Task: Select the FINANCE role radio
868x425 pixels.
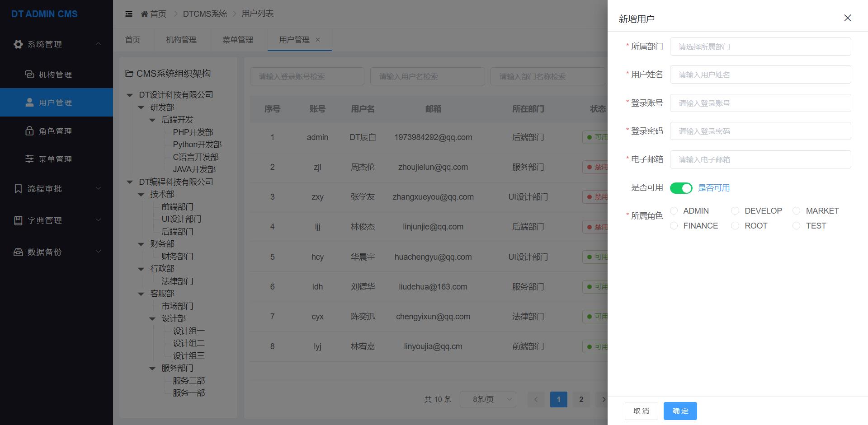Action: [674, 226]
